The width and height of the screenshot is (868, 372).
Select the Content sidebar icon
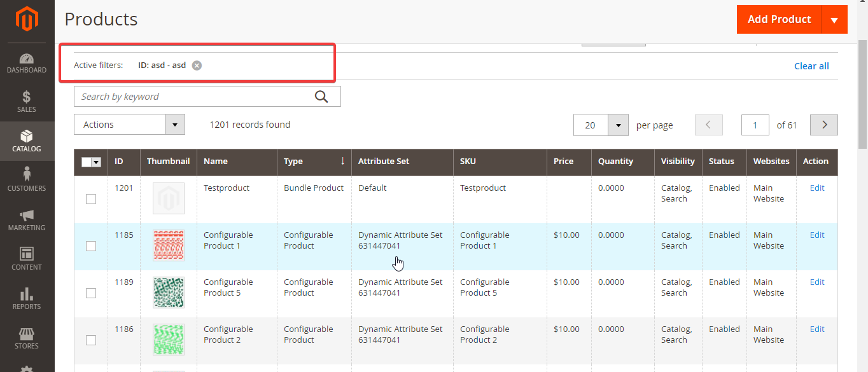pos(26,259)
